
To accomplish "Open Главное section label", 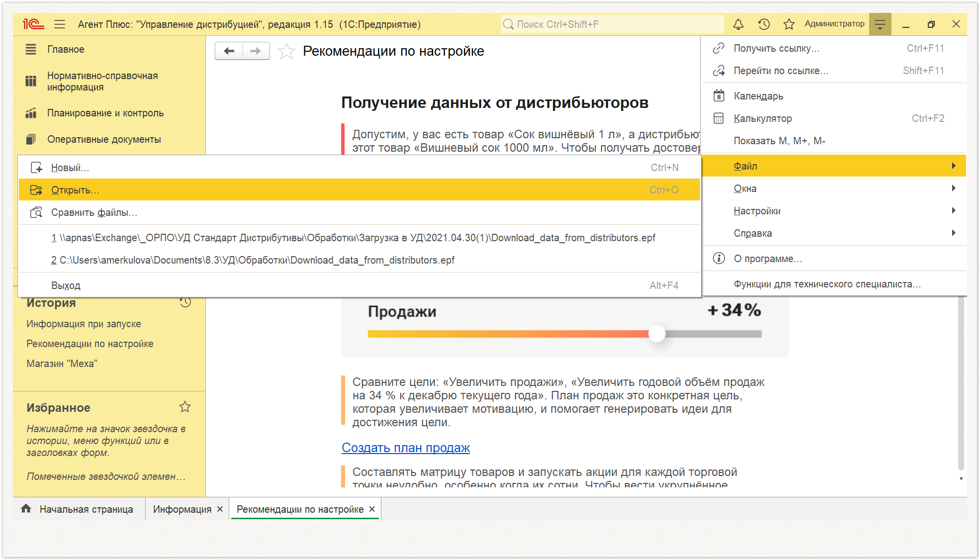I will coord(66,49).
